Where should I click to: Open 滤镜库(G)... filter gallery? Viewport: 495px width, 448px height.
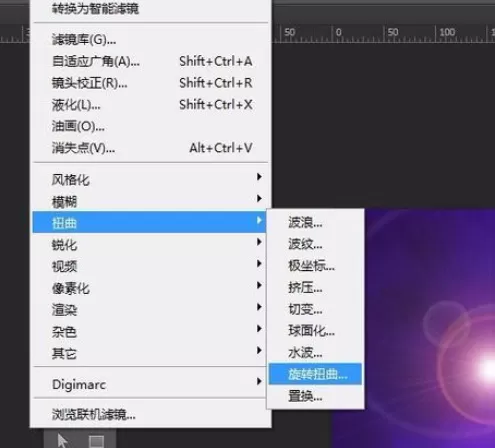151,40
